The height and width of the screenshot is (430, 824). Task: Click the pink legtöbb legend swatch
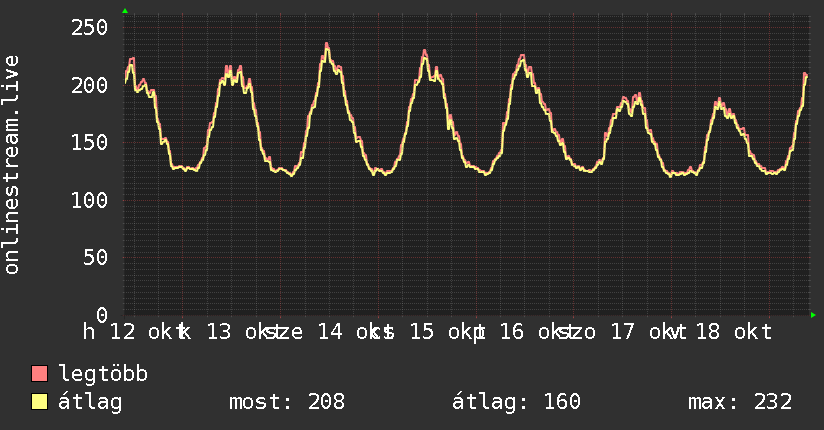[x=39, y=373]
